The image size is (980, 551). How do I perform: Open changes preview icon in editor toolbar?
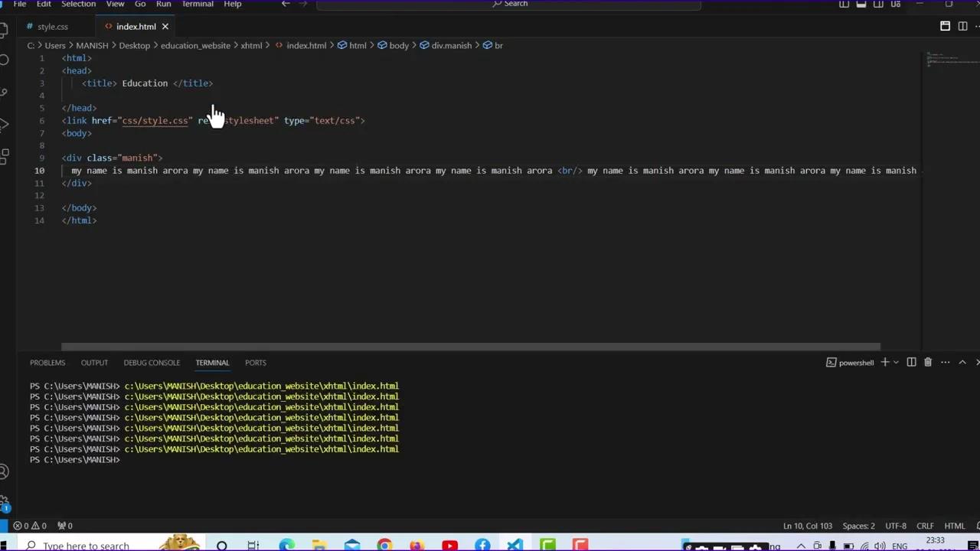(945, 26)
